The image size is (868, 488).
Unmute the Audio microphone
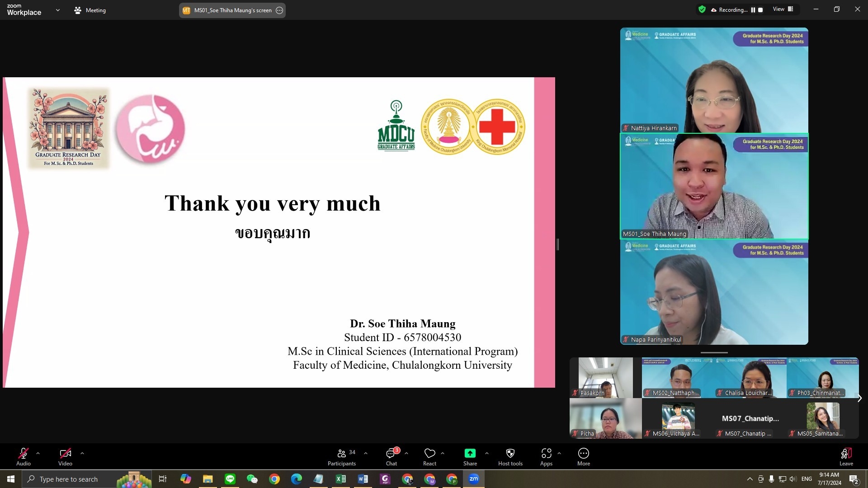(x=24, y=454)
